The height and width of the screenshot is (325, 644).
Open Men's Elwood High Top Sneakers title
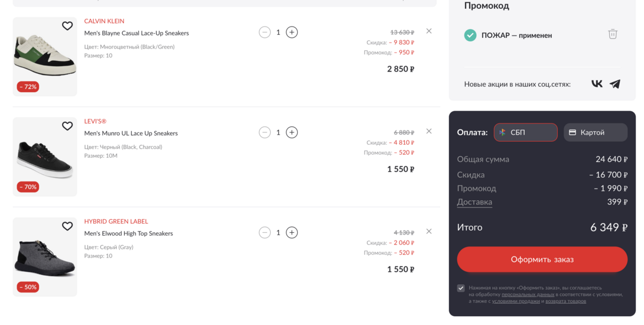pos(129,233)
